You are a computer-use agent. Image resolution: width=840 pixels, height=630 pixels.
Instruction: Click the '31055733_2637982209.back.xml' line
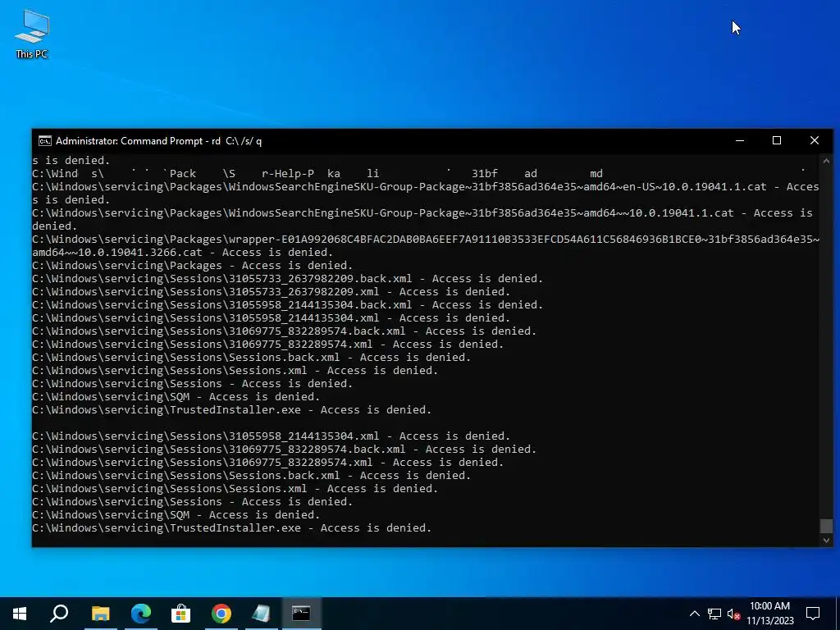click(x=288, y=279)
